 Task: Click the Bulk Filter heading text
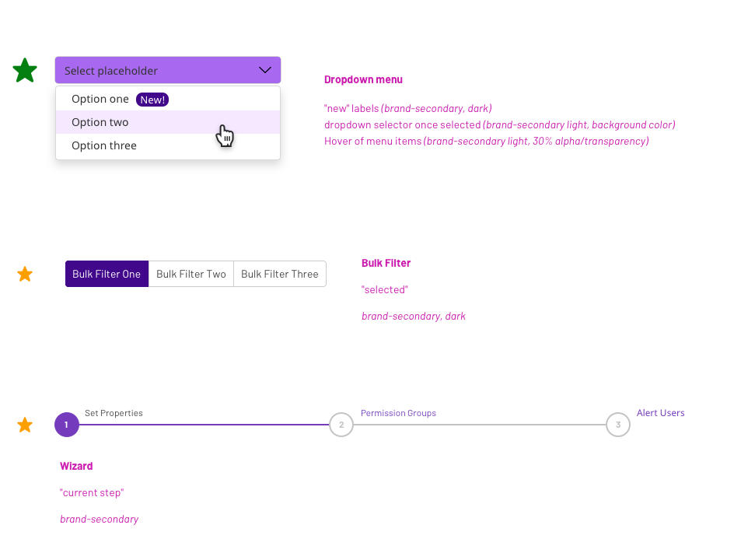pyautogui.click(x=386, y=263)
